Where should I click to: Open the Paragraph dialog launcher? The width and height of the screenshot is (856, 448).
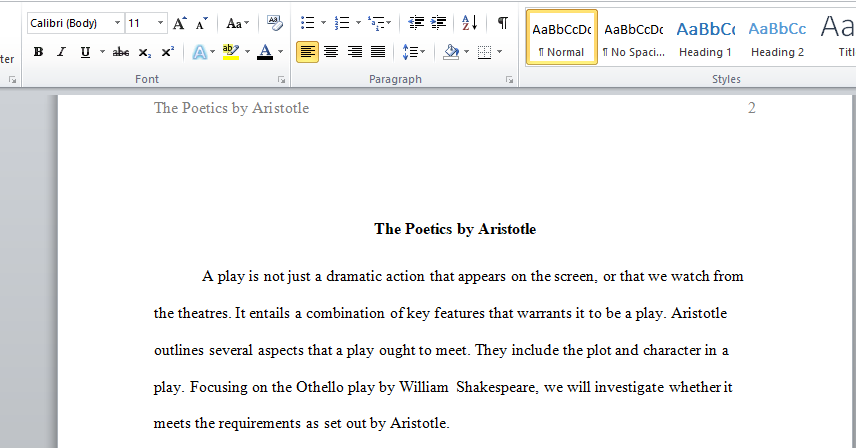pyautogui.click(x=509, y=80)
